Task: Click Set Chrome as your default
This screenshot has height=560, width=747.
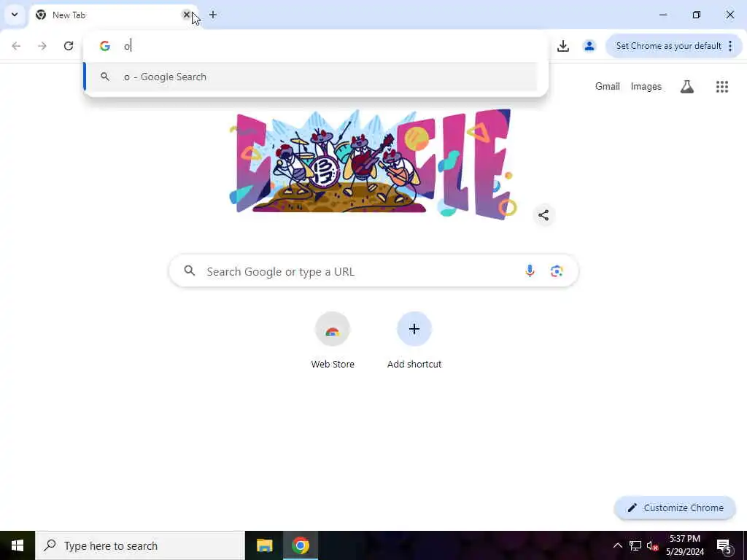Action: tap(668, 46)
